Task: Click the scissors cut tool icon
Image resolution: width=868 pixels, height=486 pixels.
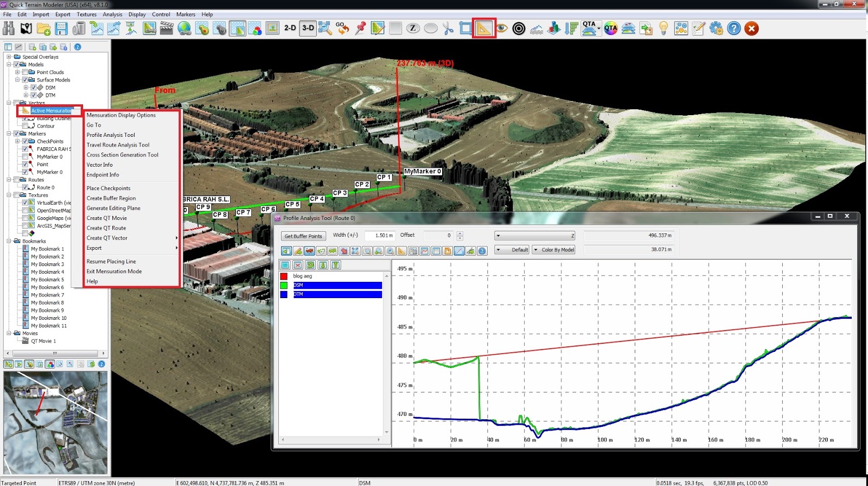Action: pyautogui.click(x=448, y=28)
